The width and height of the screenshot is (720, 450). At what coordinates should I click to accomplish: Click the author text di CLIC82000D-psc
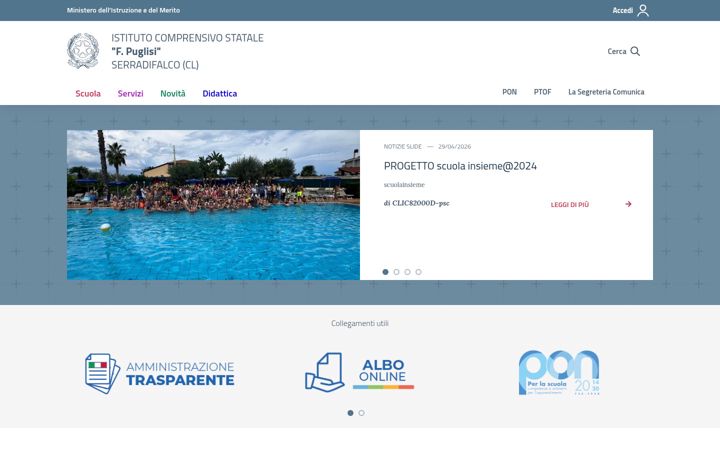(416, 203)
